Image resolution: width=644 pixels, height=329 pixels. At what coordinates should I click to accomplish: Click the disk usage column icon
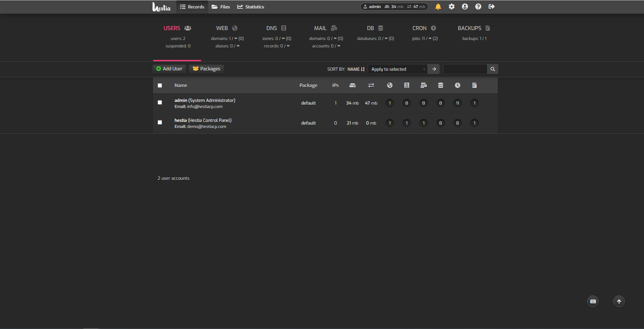point(353,85)
